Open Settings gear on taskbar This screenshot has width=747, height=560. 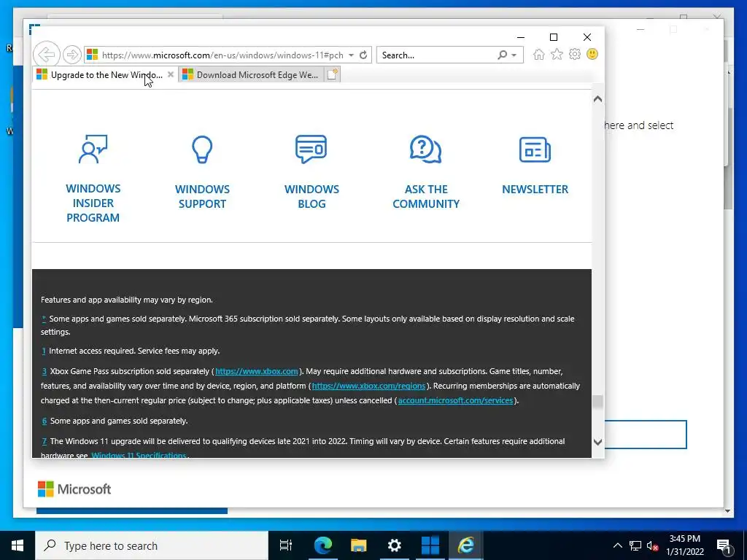point(394,545)
